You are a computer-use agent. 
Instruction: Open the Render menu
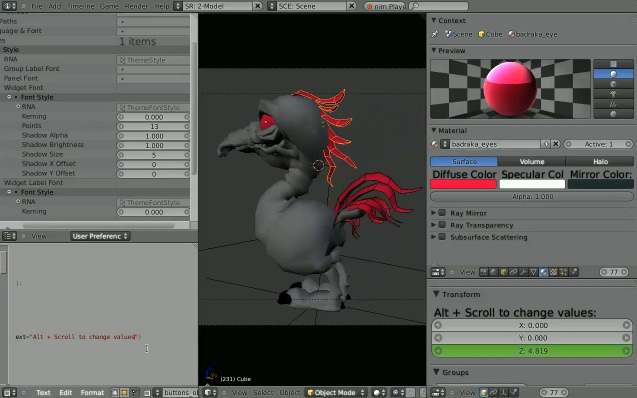pos(136,6)
